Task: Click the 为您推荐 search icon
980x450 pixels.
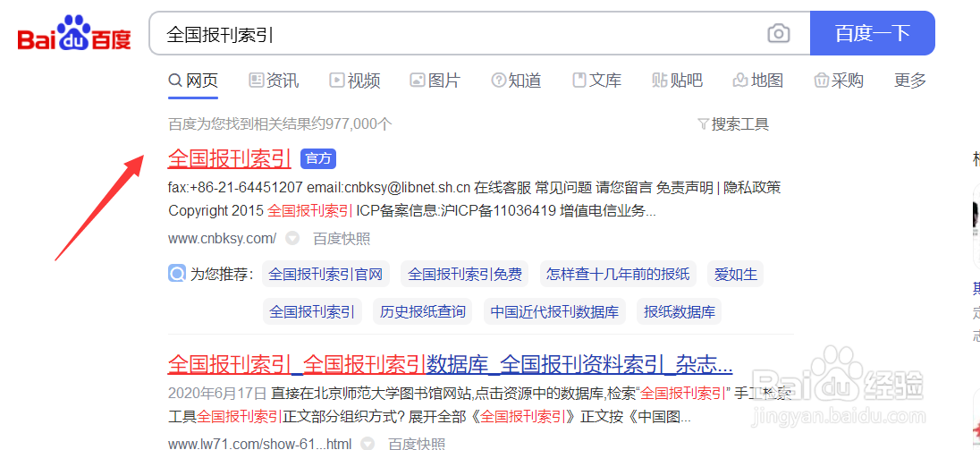Action: pos(177,274)
